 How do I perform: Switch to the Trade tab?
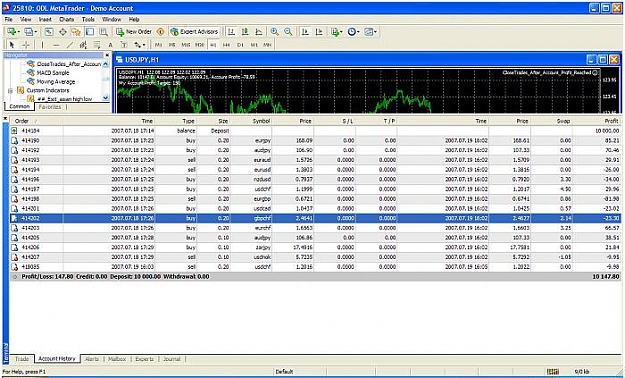click(x=22, y=359)
